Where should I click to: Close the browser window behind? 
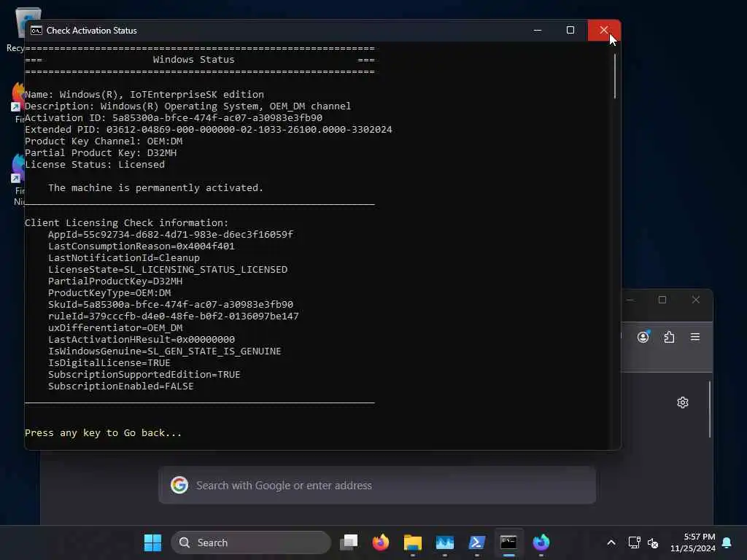click(x=695, y=300)
